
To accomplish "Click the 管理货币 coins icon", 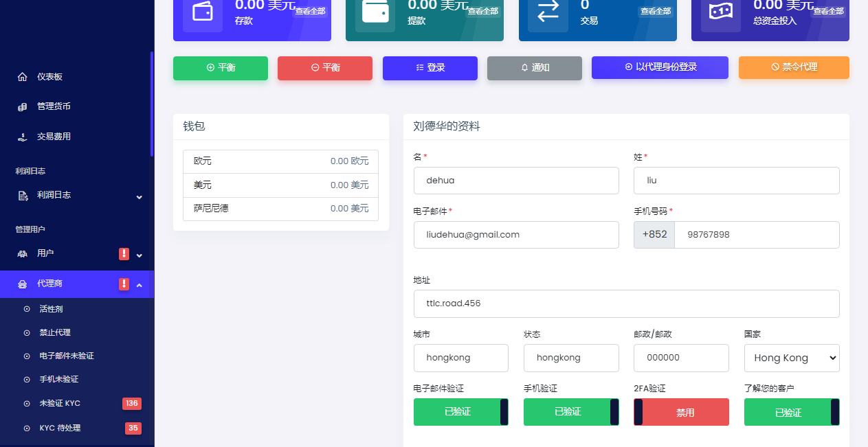I will pyautogui.click(x=22, y=106).
